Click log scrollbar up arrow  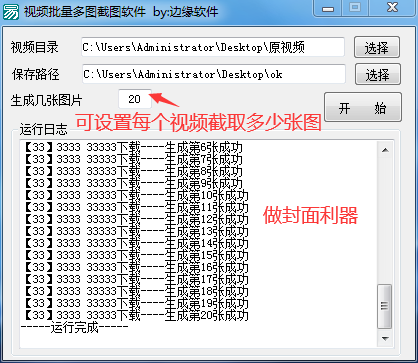tap(385, 150)
